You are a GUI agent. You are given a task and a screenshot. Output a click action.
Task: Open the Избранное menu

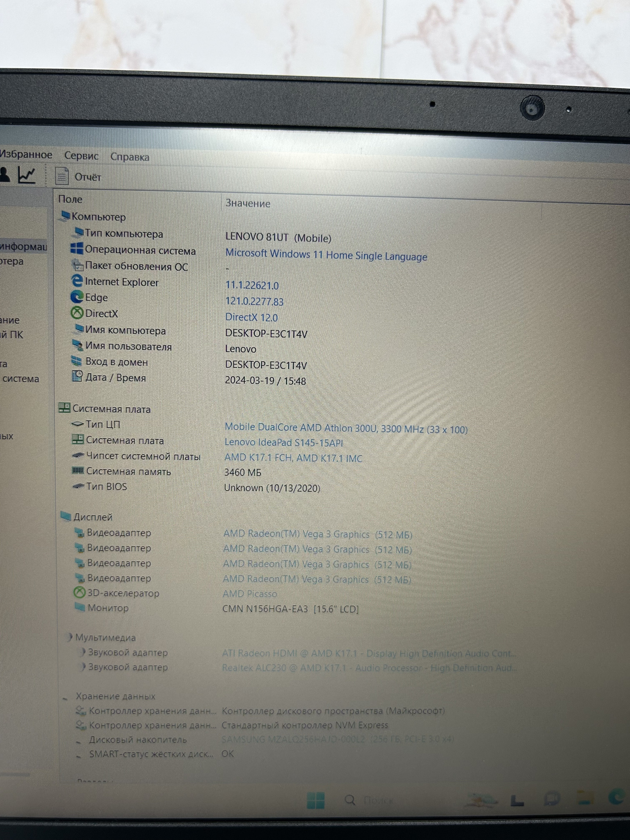[26, 155]
